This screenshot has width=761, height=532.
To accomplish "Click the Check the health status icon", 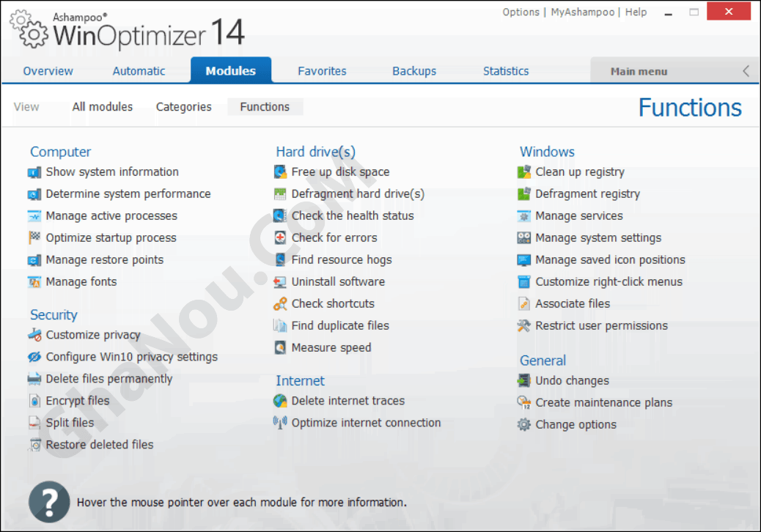I will coord(280,216).
